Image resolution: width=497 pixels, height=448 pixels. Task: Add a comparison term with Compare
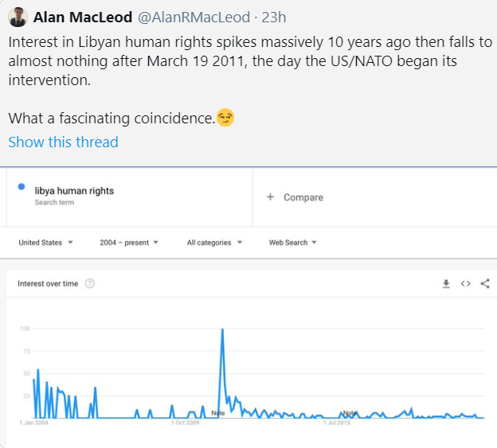(x=295, y=197)
